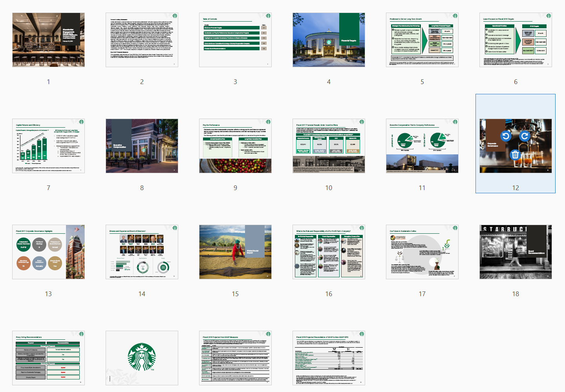
Task: Click the page number label 3
Action: [x=235, y=82]
